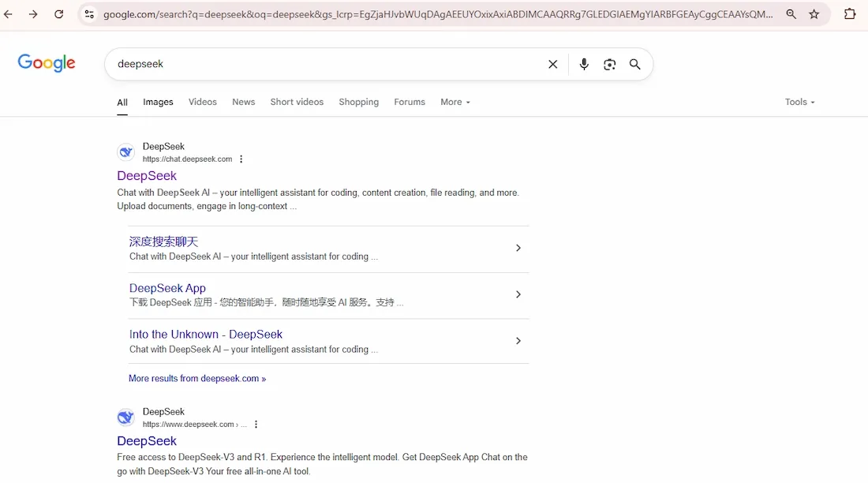
Task: Clear the search box with the X icon
Action: (552, 64)
